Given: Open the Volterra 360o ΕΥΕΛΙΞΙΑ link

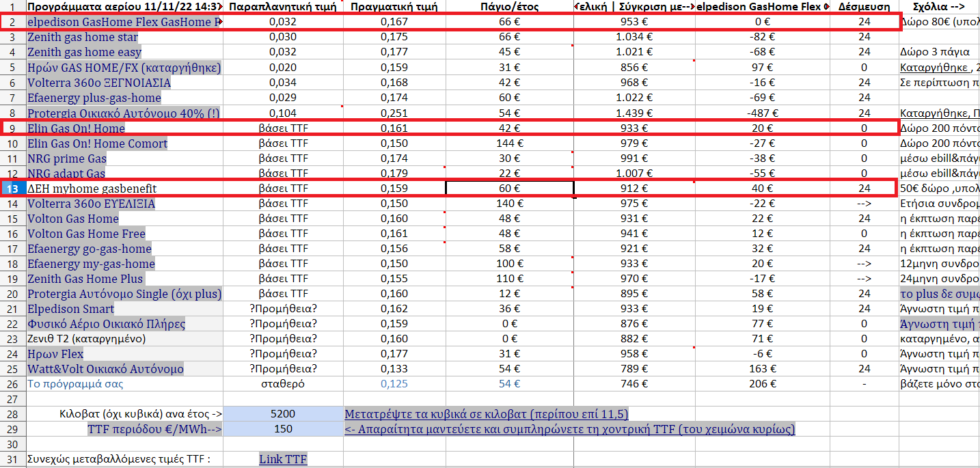Looking at the screenshot, I should [91, 204].
